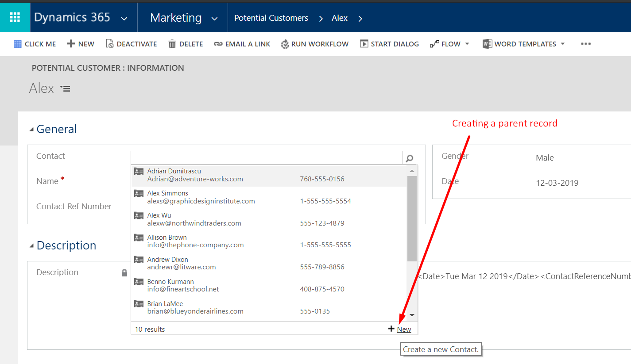Click the Start Dialog icon

[x=364, y=44]
